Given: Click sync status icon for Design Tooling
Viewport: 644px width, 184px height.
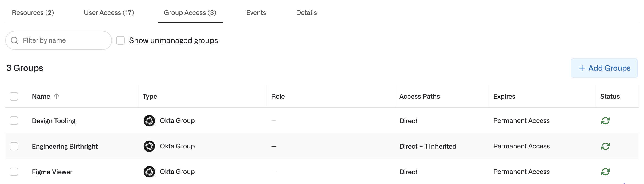Looking at the screenshot, I should coord(605,121).
